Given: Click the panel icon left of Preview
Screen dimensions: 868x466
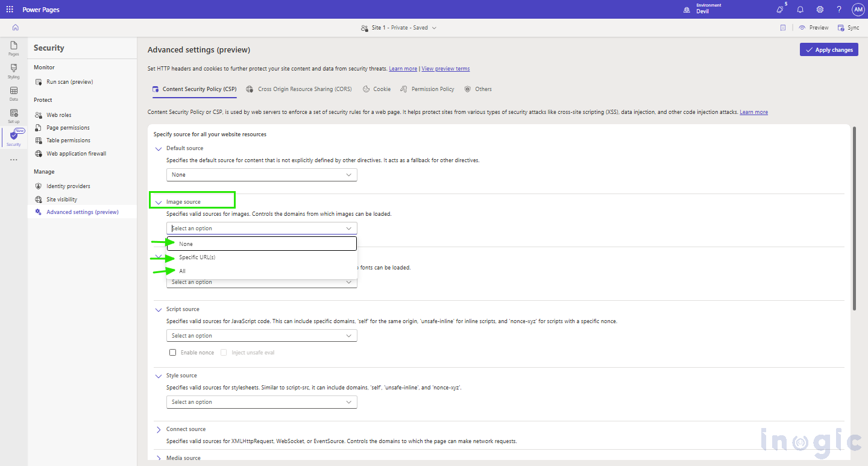Looking at the screenshot, I should (x=782, y=28).
